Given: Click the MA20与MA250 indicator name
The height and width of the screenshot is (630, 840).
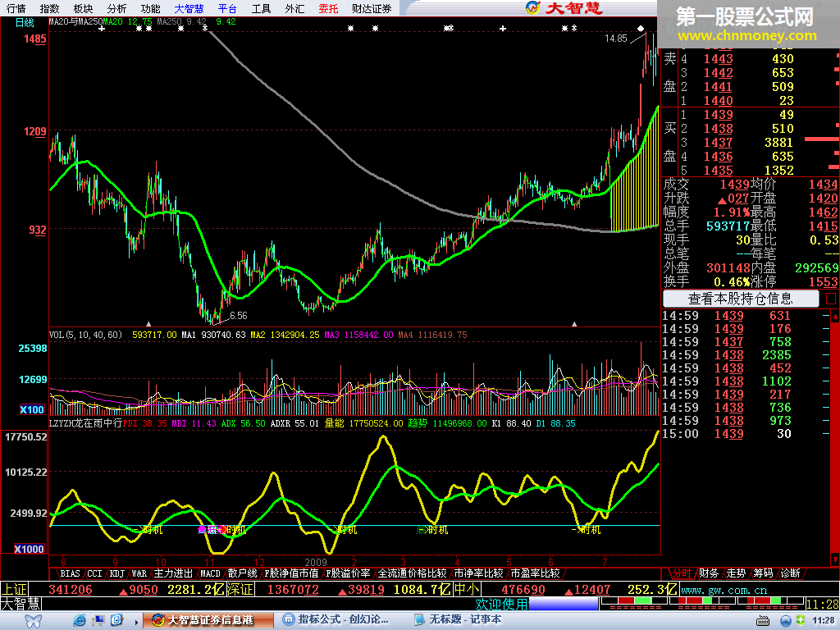Looking at the screenshot, I should pyautogui.click(x=75, y=22).
